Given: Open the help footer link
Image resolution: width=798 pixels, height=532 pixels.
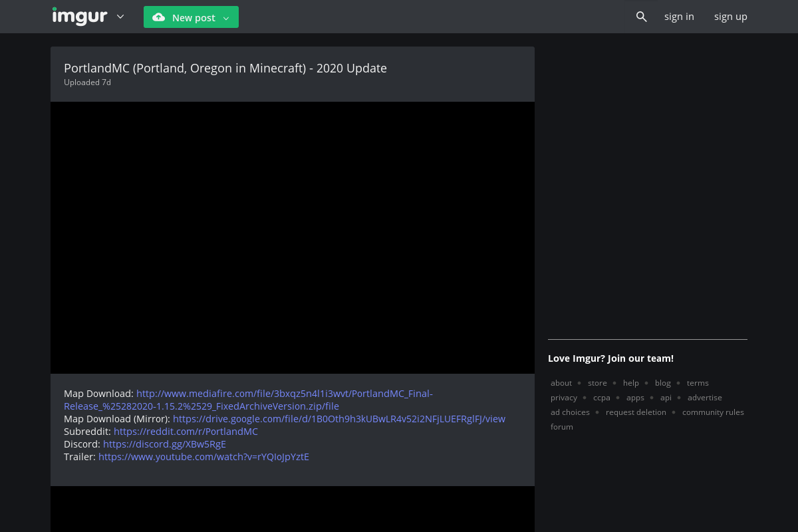Looking at the screenshot, I should [631, 383].
